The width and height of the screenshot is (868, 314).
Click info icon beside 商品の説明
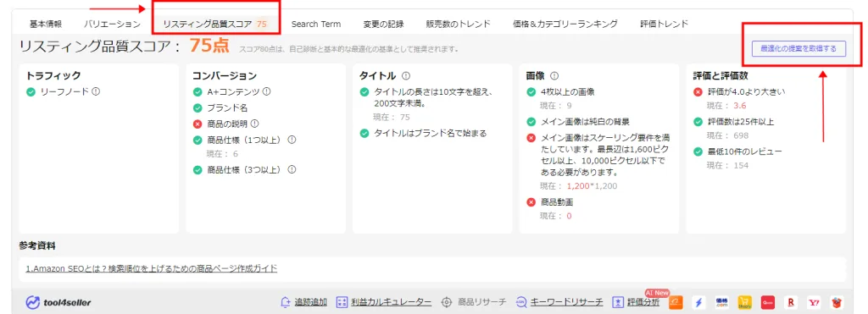[x=254, y=124]
